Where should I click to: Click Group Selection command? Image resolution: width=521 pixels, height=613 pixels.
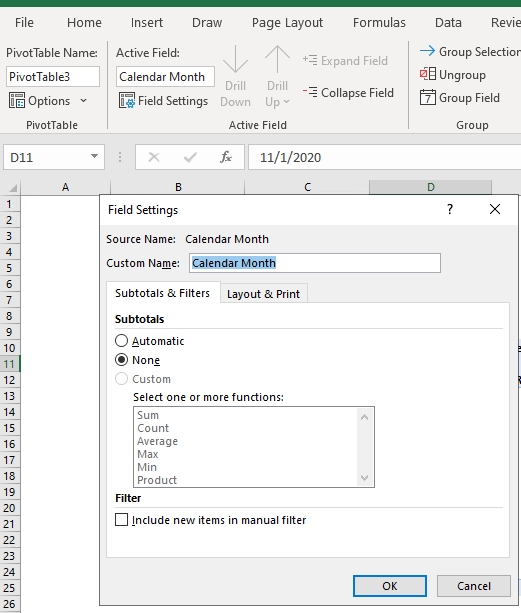point(470,52)
